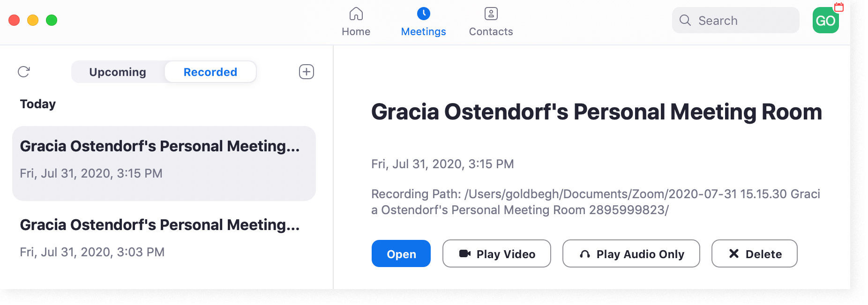Click the Home house icon
868x305 pixels.
[x=356, y=14]
